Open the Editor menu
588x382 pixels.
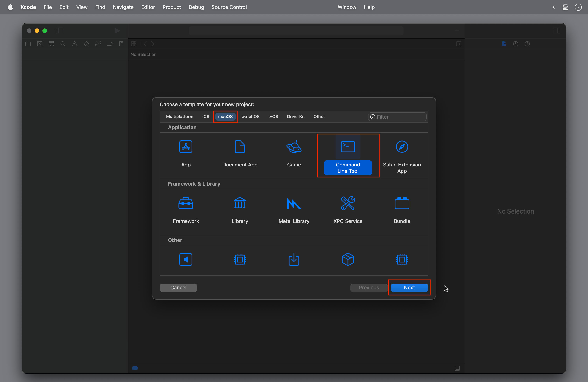point(148,7)
